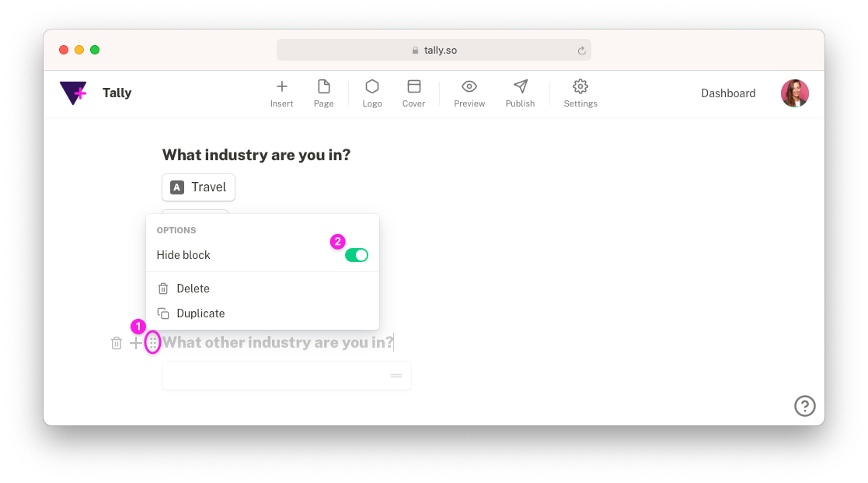Click the lock icon in address bar
Screen dimensions: 868x483
(x=415, y=51)
